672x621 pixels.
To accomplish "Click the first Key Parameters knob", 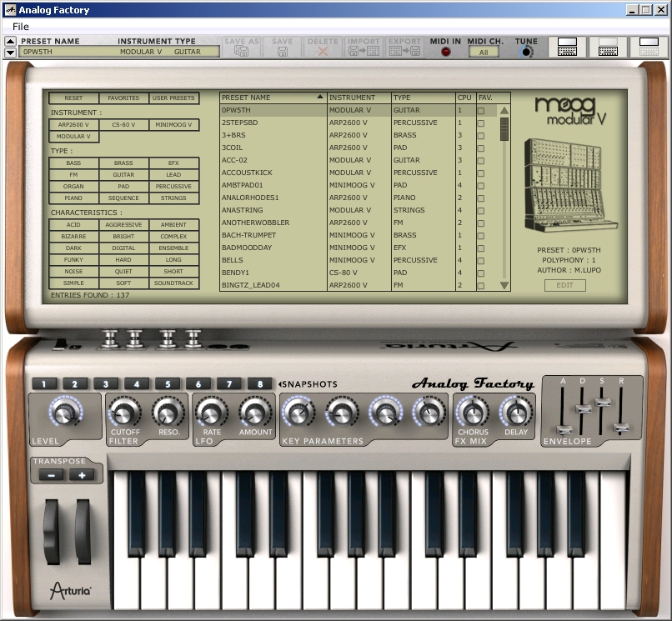I will click(x=298, y=413).
